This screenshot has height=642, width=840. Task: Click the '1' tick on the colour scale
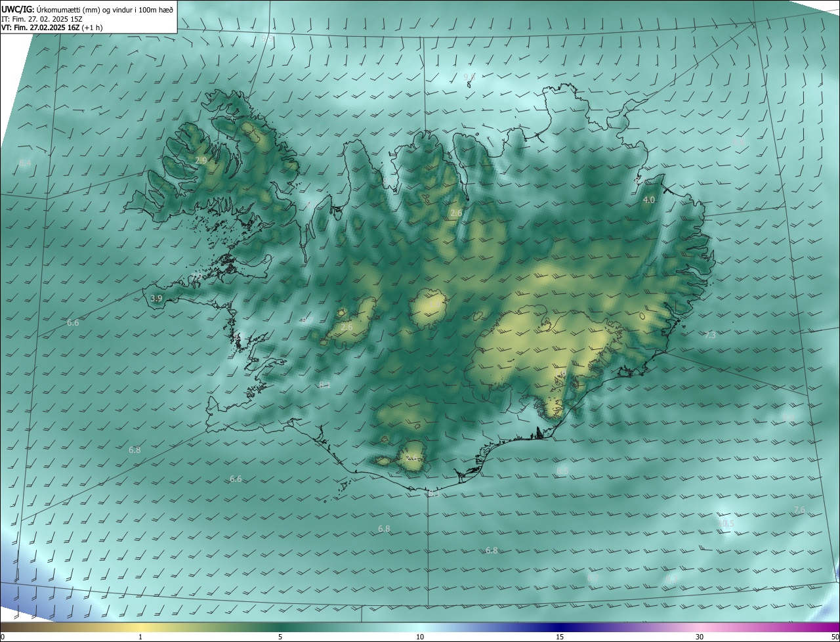click(x=140, y=637)
